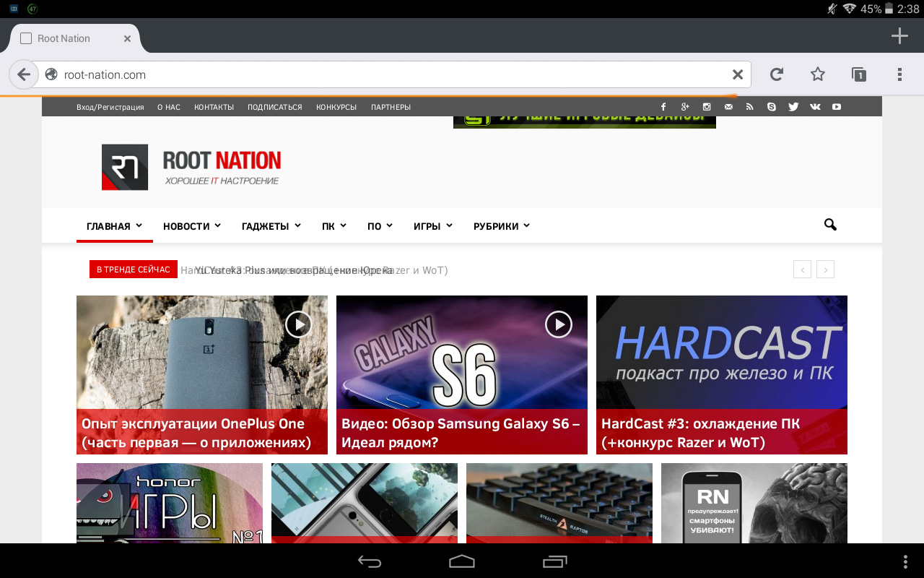Image resolution: width=924 pixels, height=578 pixels.
Task: Expand the ГЛАВНАЯ menu
Action: 115,226
